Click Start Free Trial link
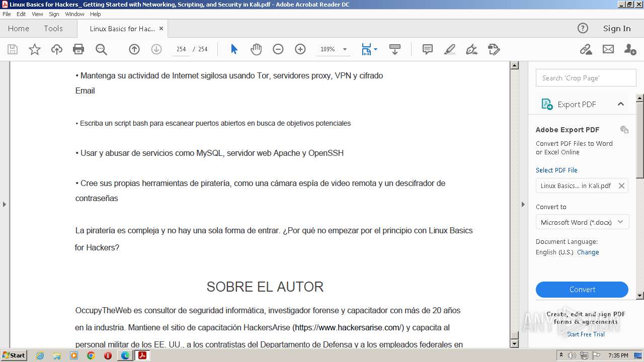The width and height of the screenshot is (644, 362). point(586,334)
